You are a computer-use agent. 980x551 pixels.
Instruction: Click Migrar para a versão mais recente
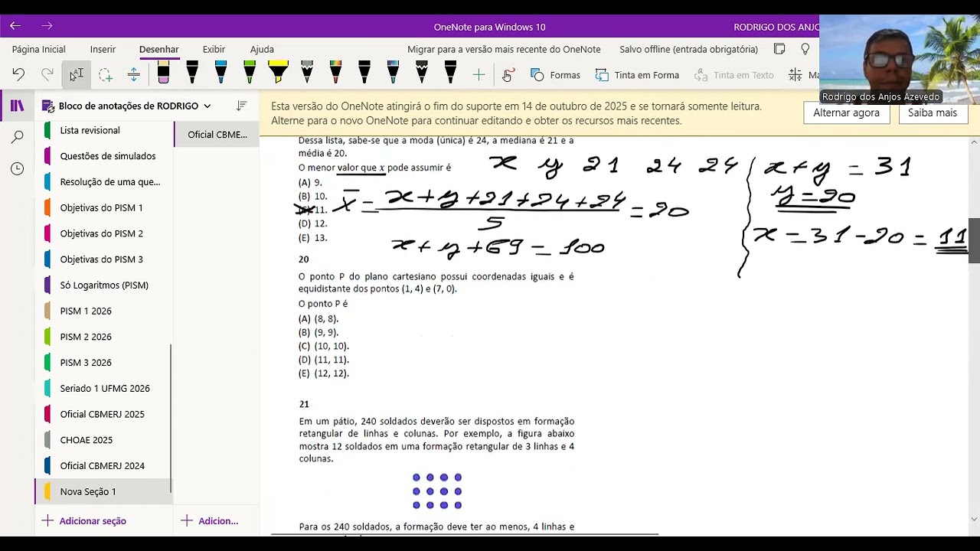click(504, 49)
